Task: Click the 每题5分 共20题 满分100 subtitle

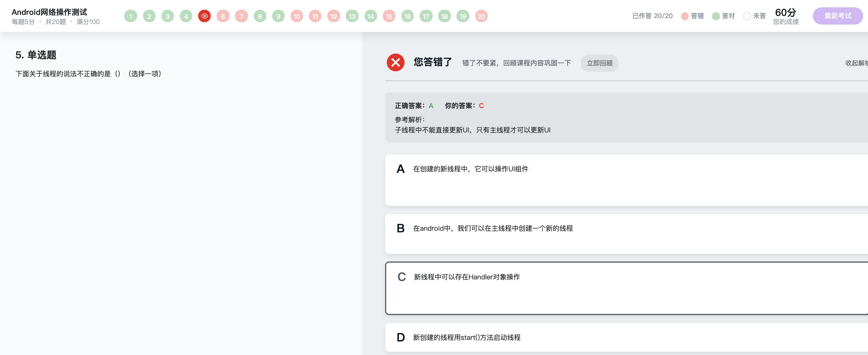Action: 56,22
